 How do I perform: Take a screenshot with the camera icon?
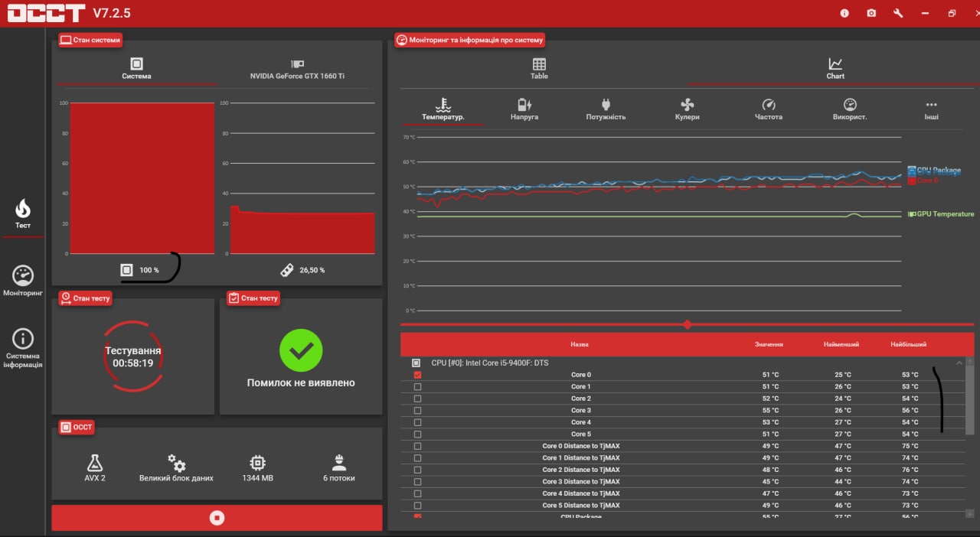(871, 13)
